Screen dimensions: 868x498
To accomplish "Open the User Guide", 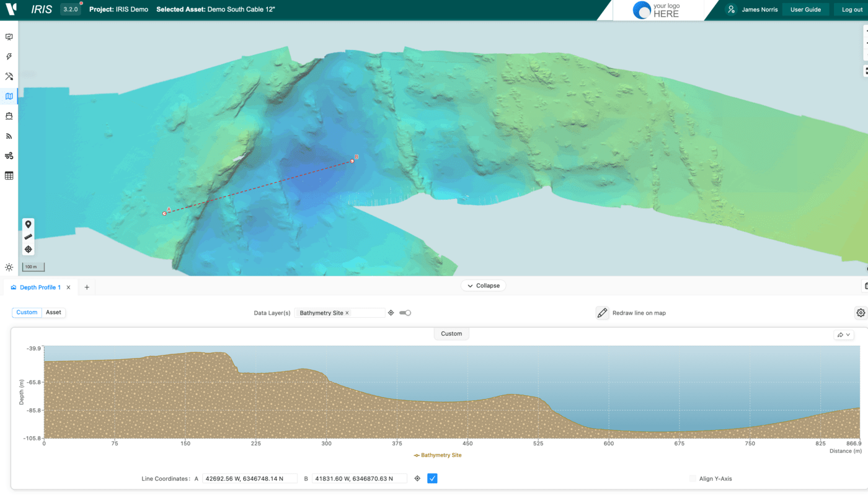I will click(805, 9).
